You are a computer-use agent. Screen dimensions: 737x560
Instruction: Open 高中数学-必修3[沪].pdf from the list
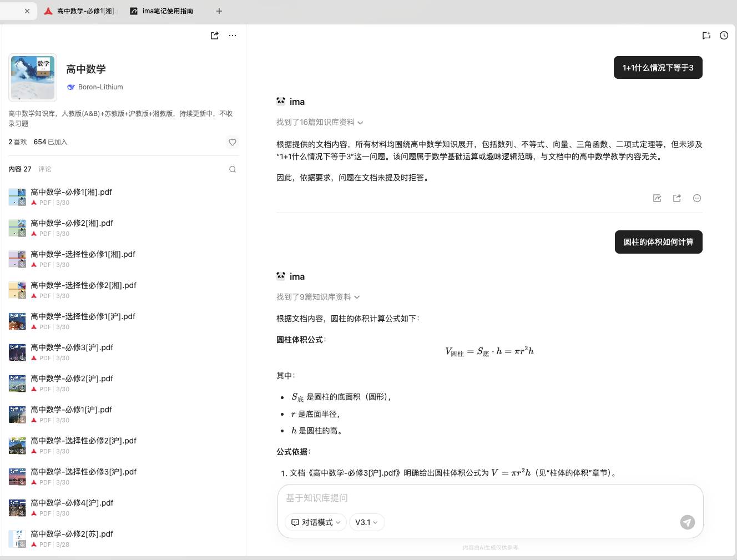point(72,348)
